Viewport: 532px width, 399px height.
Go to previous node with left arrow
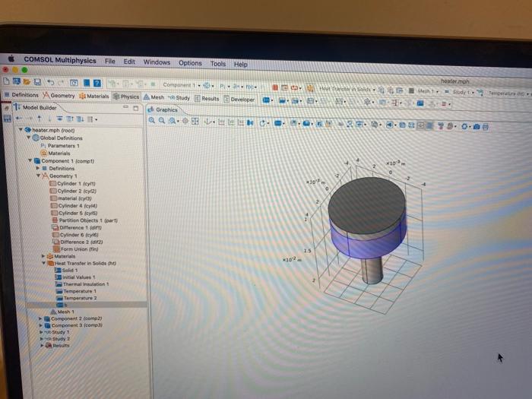coord(19,118)
